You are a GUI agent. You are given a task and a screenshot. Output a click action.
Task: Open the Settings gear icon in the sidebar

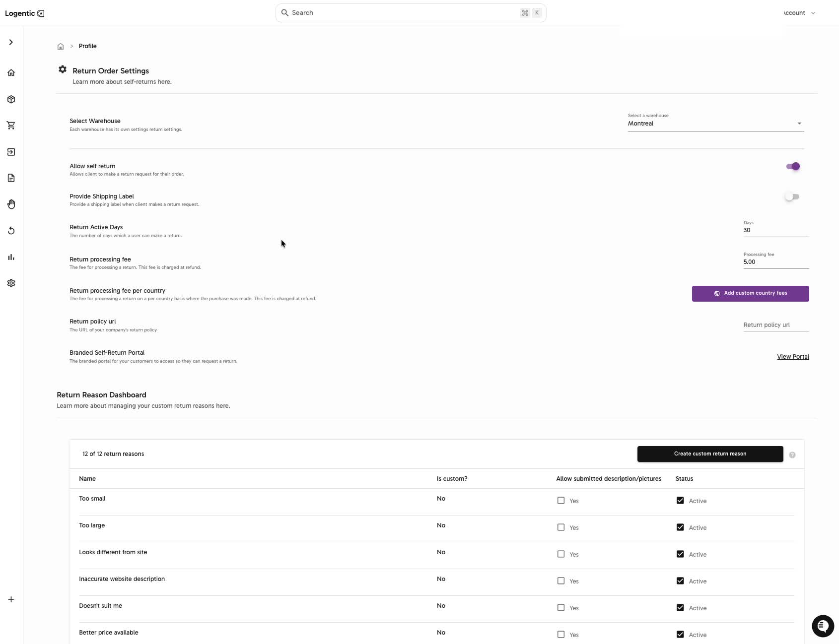click(x=11, y=283)
